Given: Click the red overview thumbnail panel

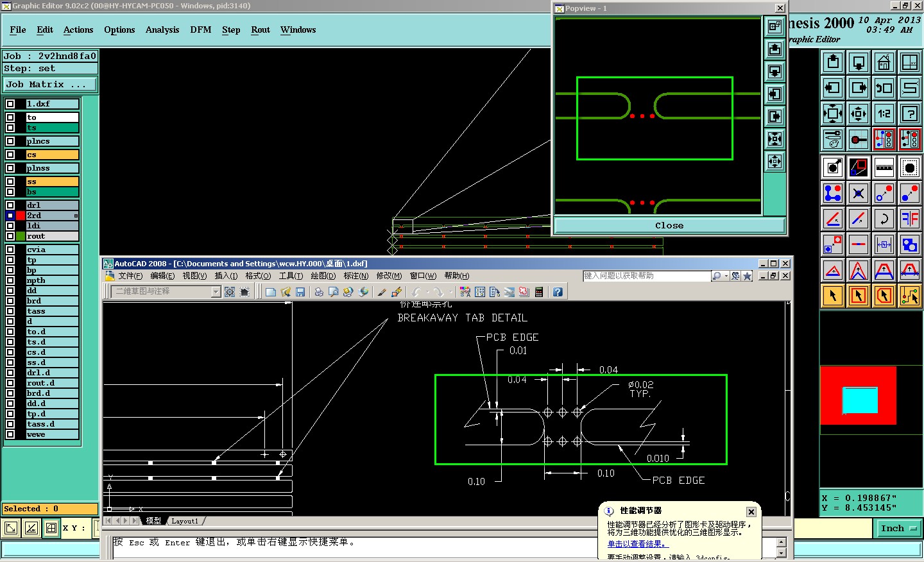Looking at the screenshot, I should (858, 396).
